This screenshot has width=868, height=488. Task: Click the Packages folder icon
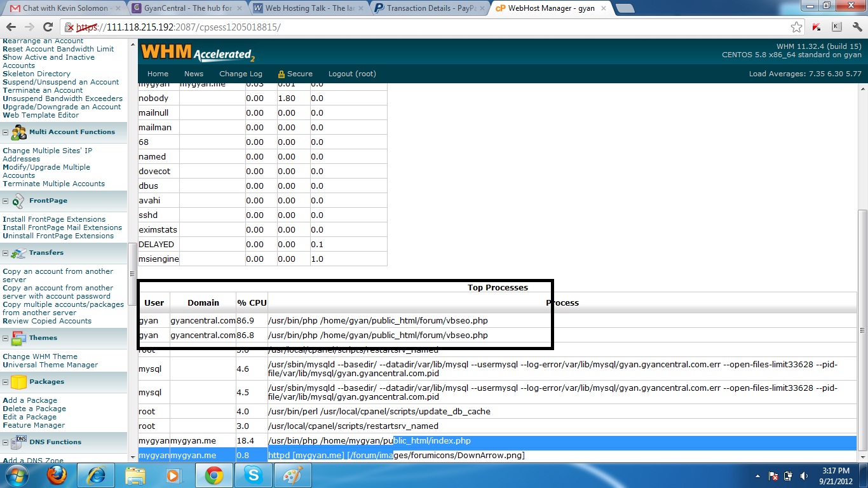tap(18, 382)
